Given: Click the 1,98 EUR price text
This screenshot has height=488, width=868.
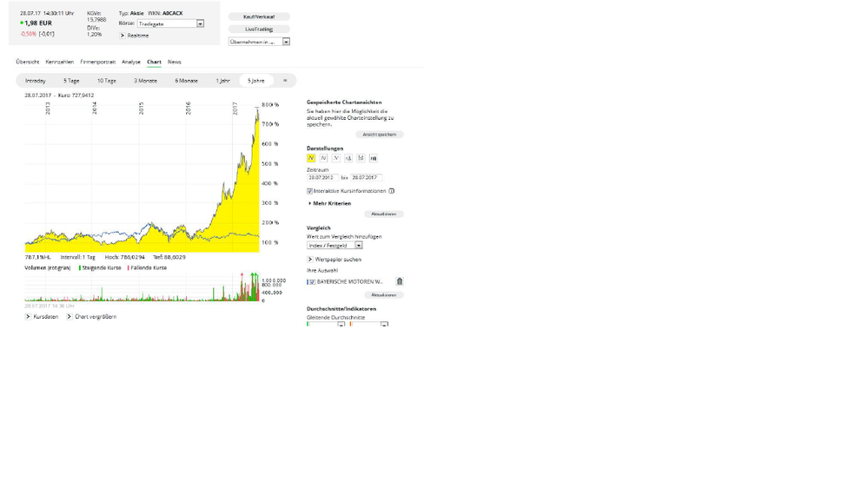Looking at the screenshot, I should point(38,23).
